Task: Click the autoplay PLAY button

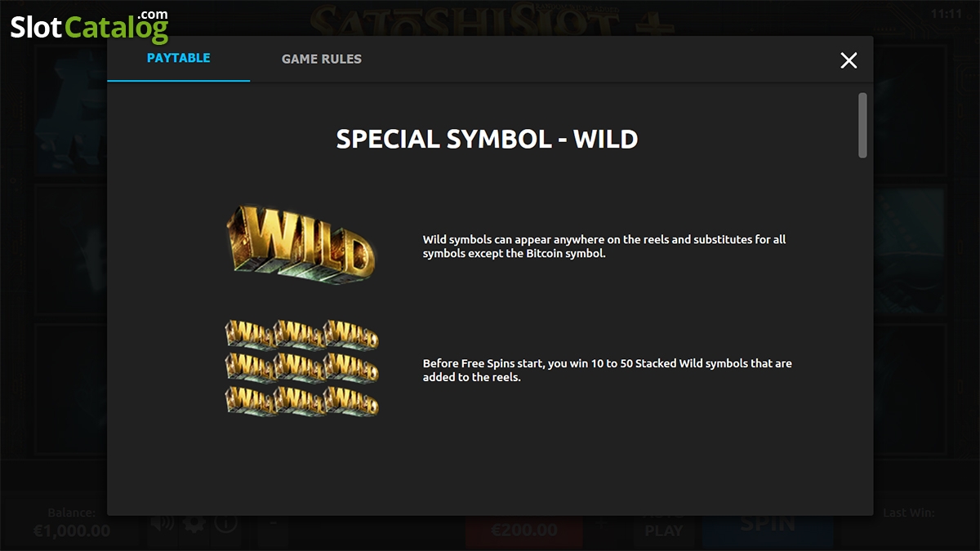Action: [664, 529]
